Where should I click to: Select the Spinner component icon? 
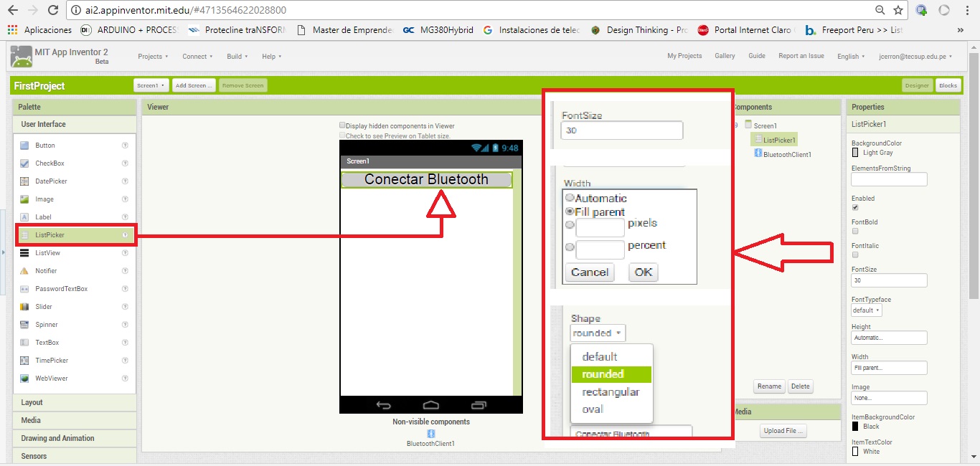coord(24,325)
